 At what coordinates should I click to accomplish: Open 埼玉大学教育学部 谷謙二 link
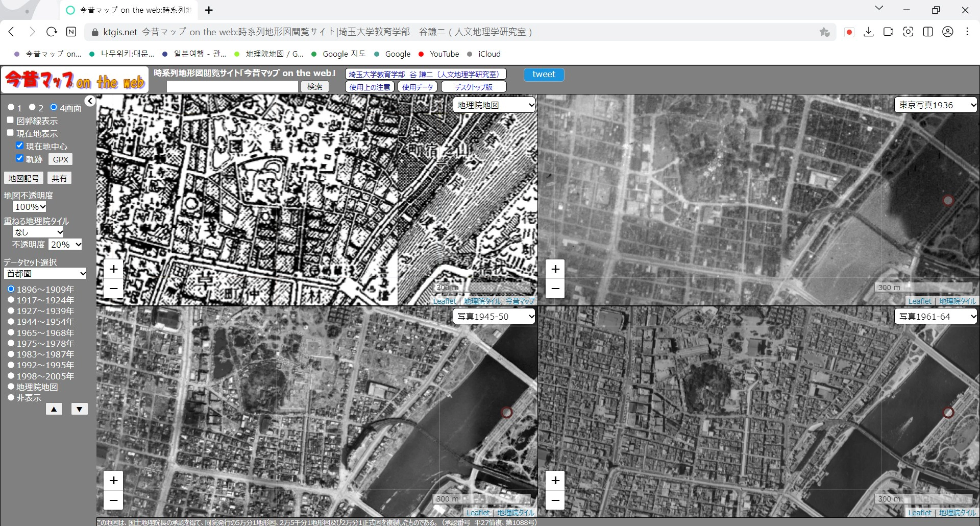[x=426, y=75]
